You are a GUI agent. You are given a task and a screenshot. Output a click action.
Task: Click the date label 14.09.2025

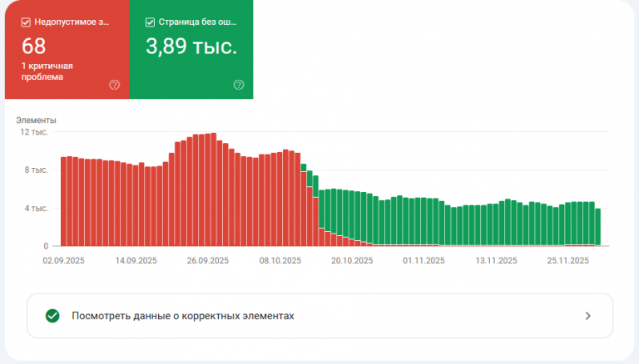pyautogui.click(x=136, y=261)
